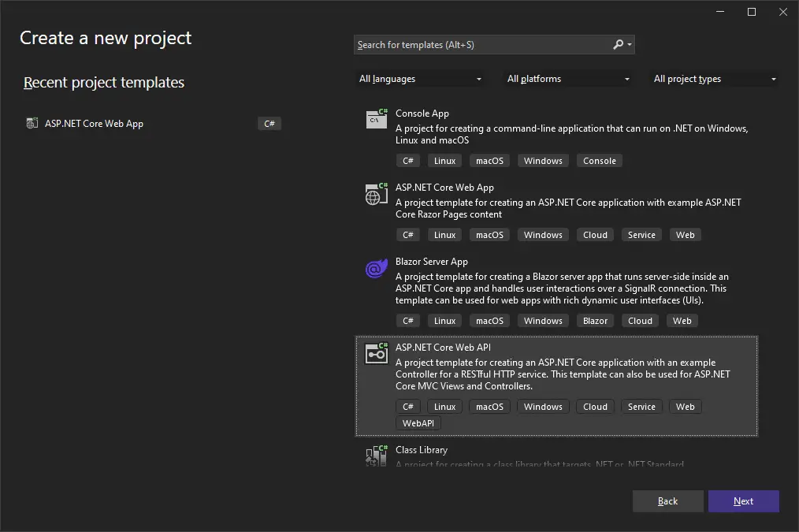Click the C# tag under Console App
This screenshot has width=799, height=532.
407,161
